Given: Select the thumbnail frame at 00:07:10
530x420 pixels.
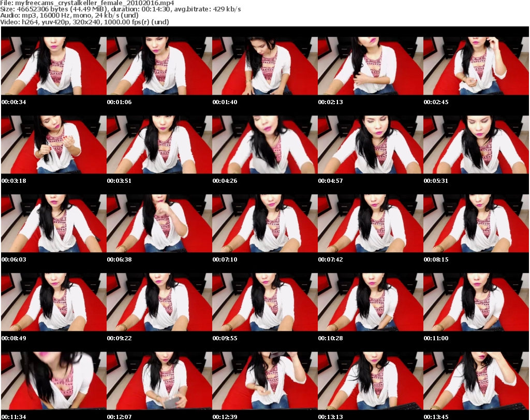Looking at the screenshot, I should coord(265,224).
